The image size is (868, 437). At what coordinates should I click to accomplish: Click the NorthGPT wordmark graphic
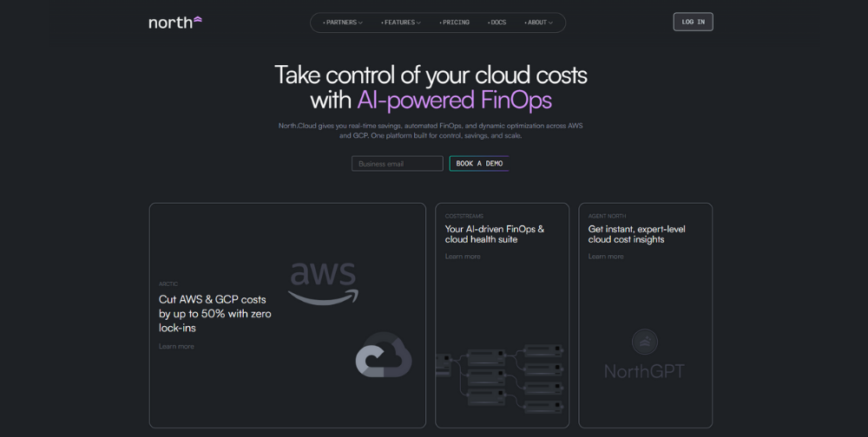click(644, 371)
